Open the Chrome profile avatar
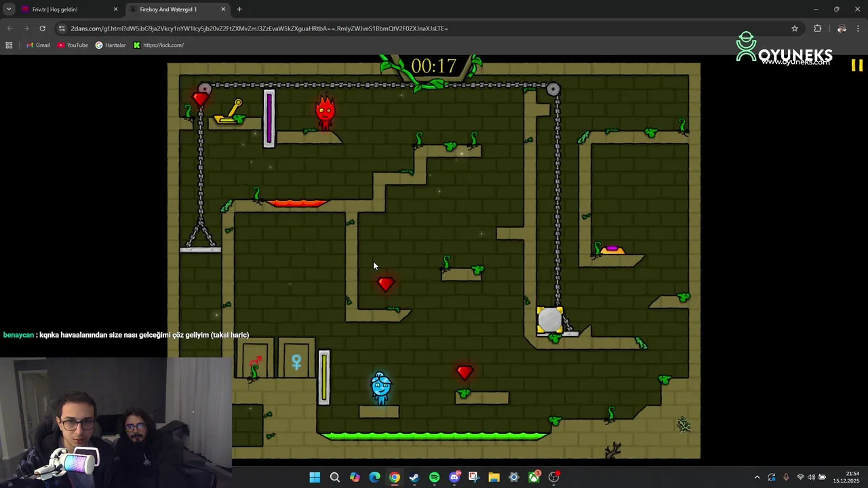 pos(842,28)
